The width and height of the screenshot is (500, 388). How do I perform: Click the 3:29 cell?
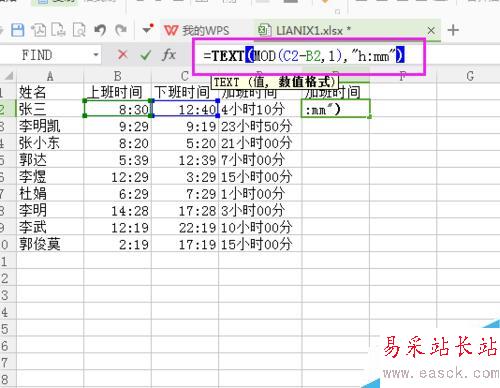pos(185,176)
